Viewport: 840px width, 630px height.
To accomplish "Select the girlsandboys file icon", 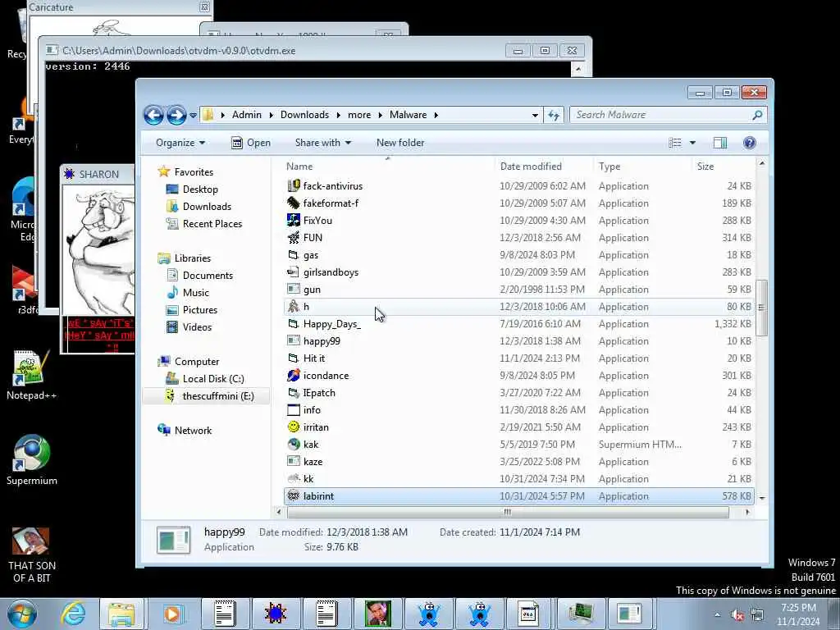I will point(293,272).
